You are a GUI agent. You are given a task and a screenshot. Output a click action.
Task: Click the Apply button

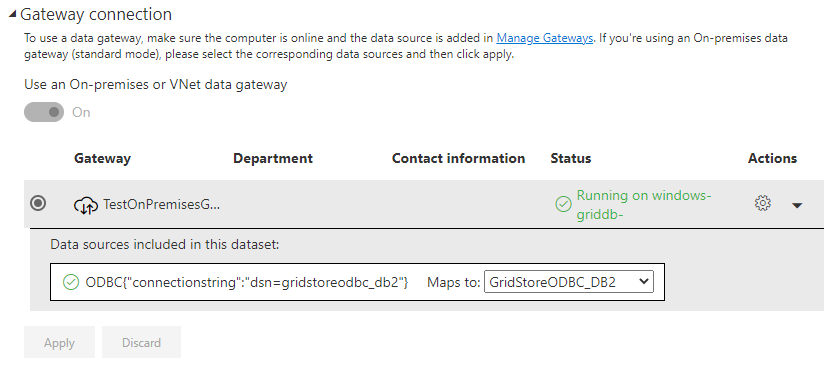click(59, 342)
